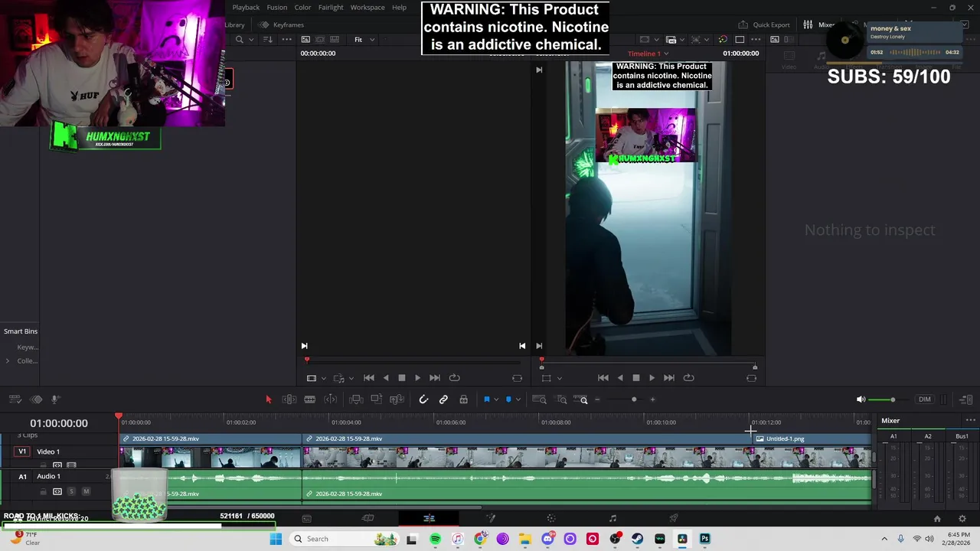Toggle Loop in the source viewer

click(455, 378)
